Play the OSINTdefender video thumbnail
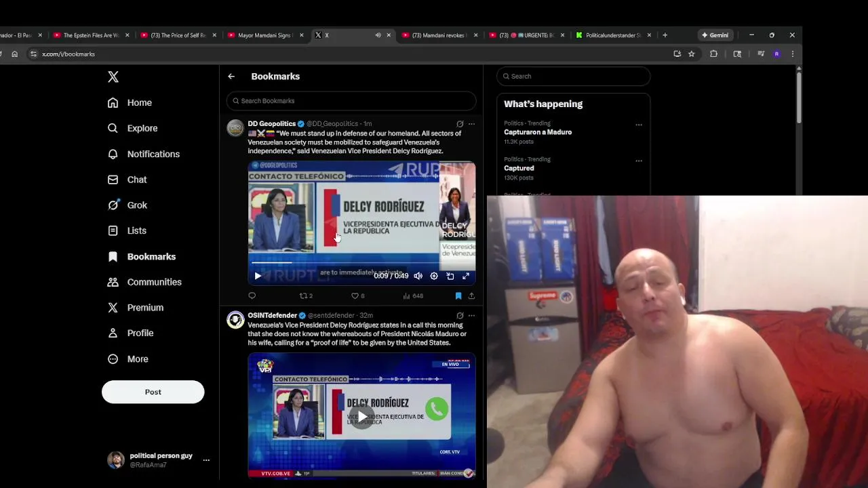 362,416
